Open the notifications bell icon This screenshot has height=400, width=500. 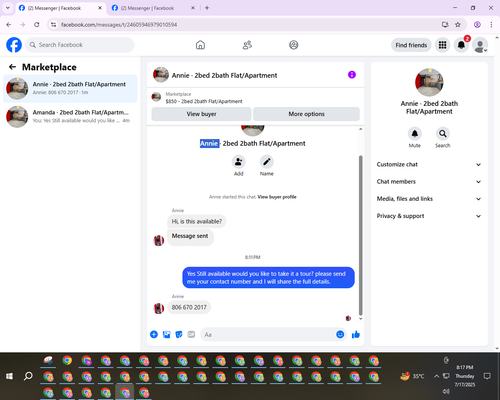461,45
